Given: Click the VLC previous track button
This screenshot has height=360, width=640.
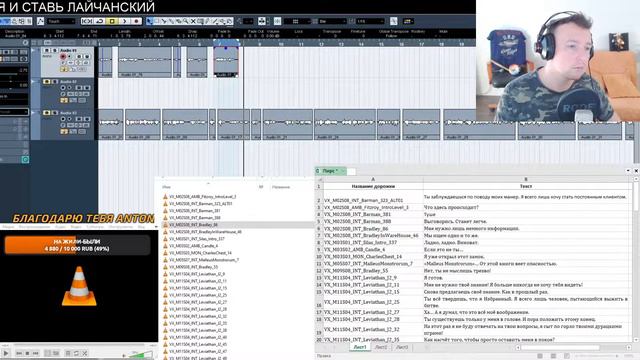Looking at the screenshot, I should 19,353.
